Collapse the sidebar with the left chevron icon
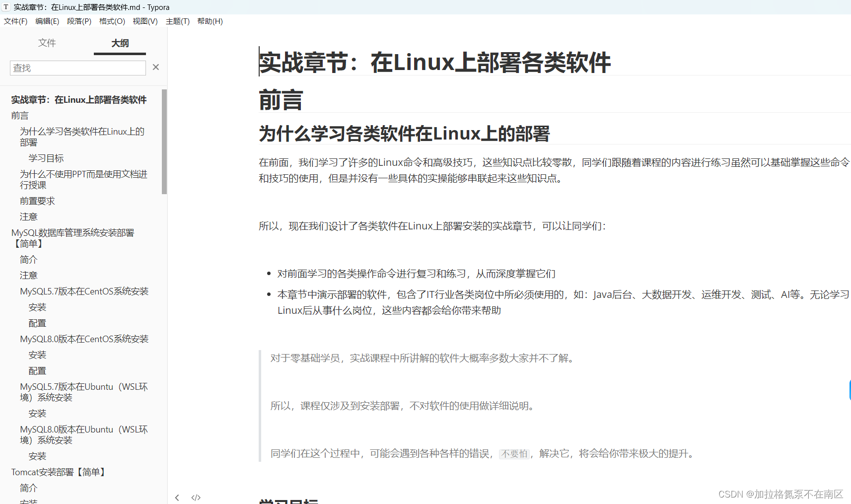 [177, 498]
